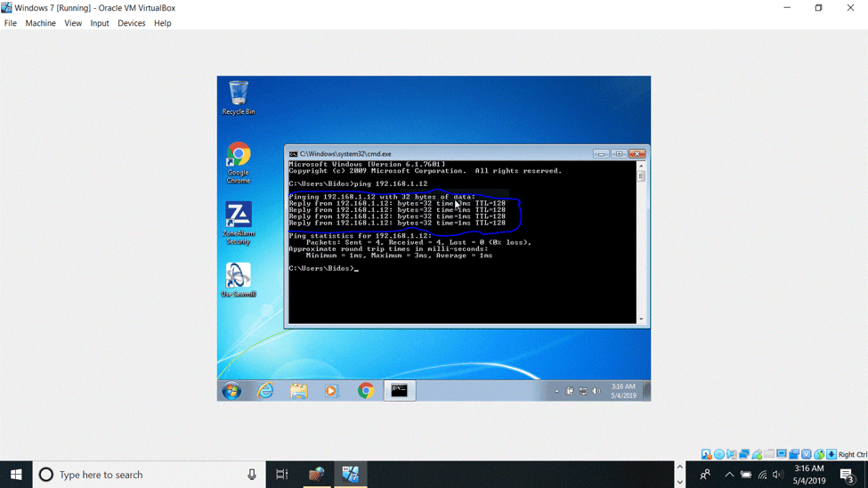Click the Show desktop strip in guest taskbar
868x488 pixels.
(646, 391)
